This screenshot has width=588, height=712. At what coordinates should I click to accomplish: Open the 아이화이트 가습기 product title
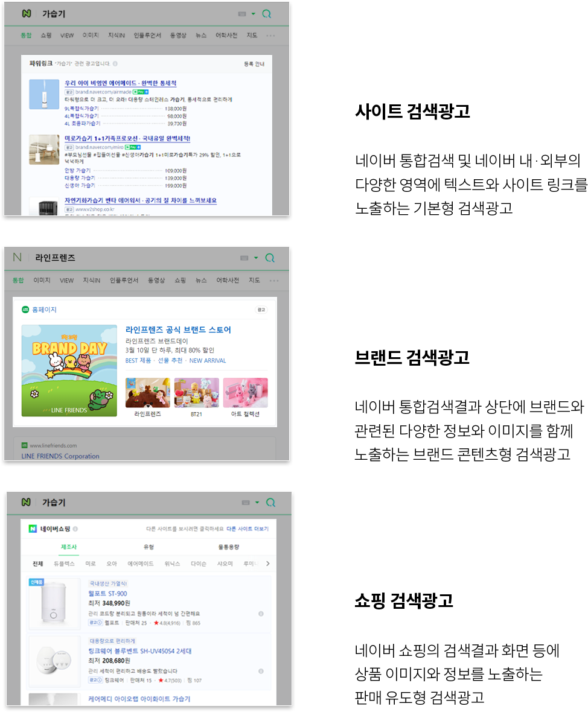139,699
